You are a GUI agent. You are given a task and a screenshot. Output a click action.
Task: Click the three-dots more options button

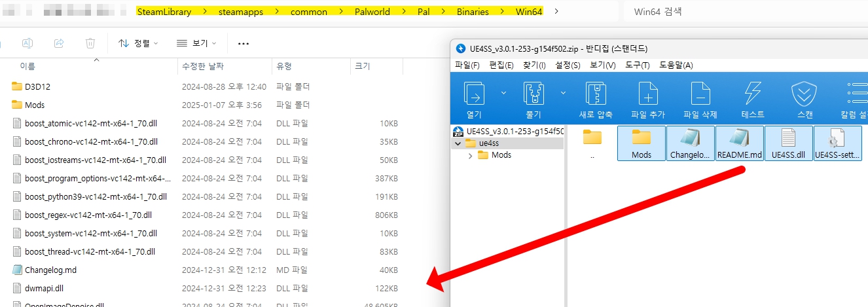(x=244, y=43)
